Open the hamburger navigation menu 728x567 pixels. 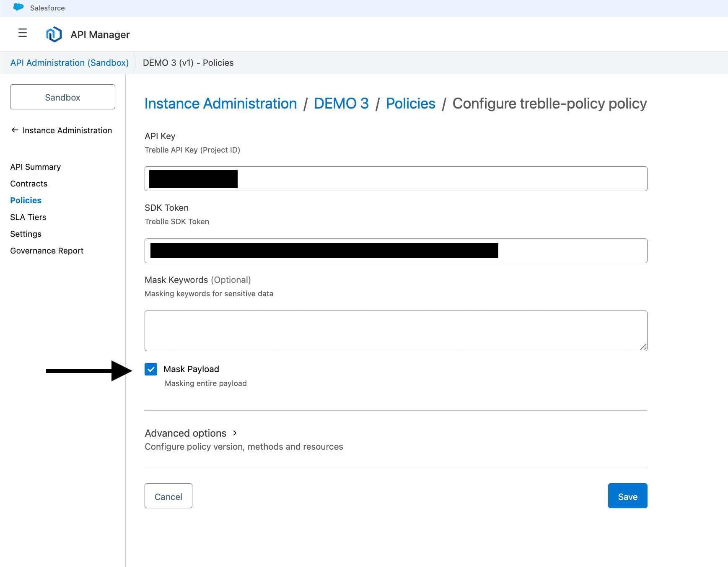pos(22,33)
